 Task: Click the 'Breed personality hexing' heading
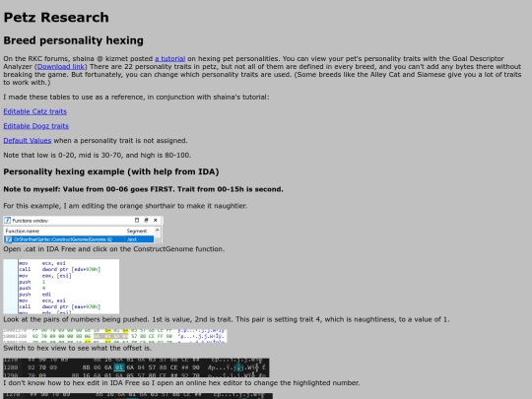pos(73,40)
